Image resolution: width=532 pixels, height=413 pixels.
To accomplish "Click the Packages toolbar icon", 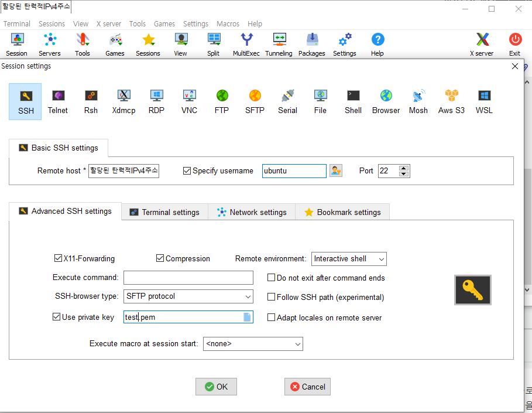I will click(x=312, y=45).
